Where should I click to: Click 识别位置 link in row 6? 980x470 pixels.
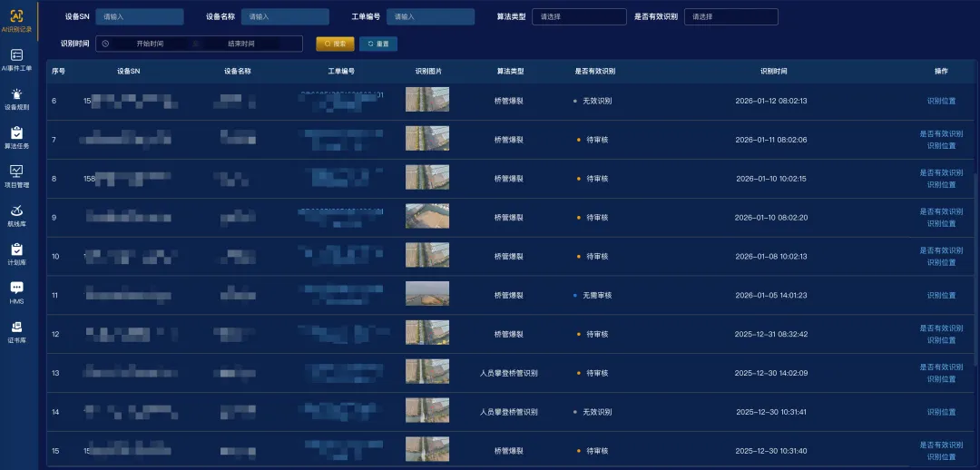click(x=941, y=101)
